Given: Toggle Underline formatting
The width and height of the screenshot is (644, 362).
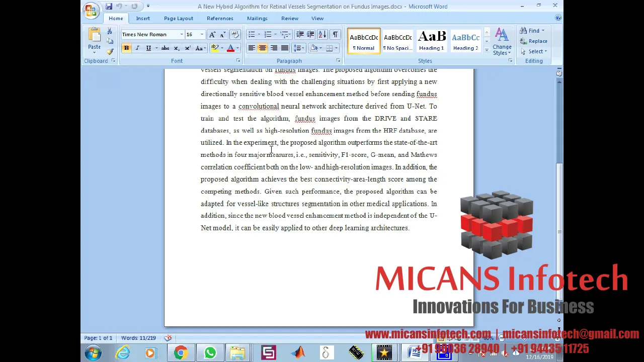Looking at the screenshot, I should (x=148, y=48).
